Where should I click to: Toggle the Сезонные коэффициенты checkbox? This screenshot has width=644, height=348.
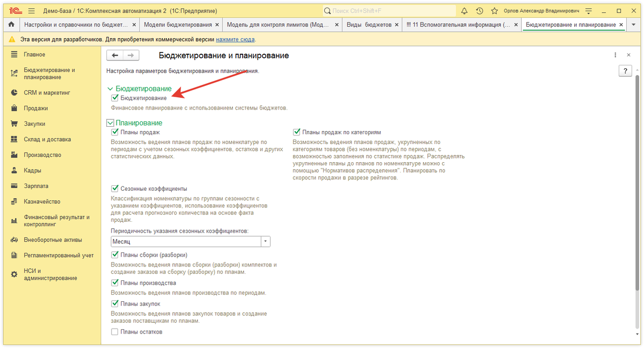tap(114, 189)
